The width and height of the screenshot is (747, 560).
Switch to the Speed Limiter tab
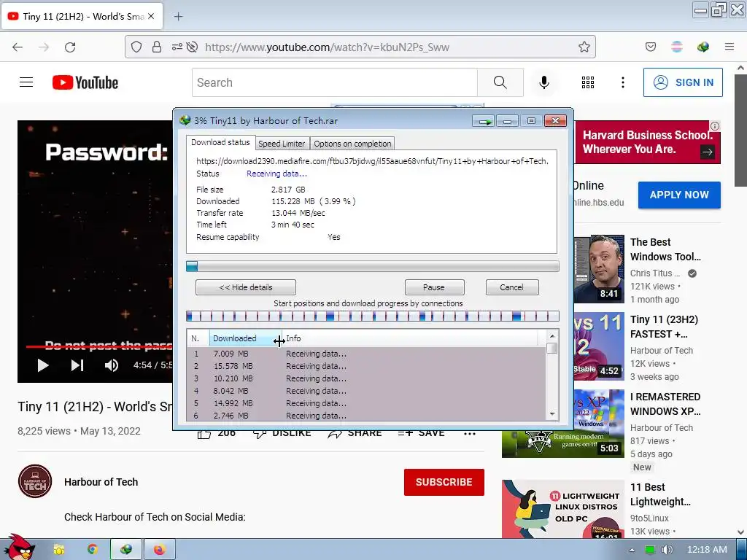pyautogui.click(x=282, y=144)
